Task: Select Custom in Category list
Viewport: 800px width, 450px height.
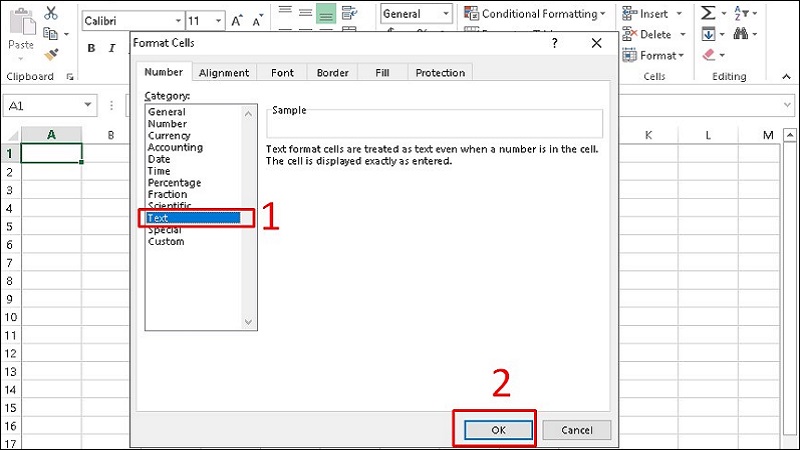Action: (166, 241)
